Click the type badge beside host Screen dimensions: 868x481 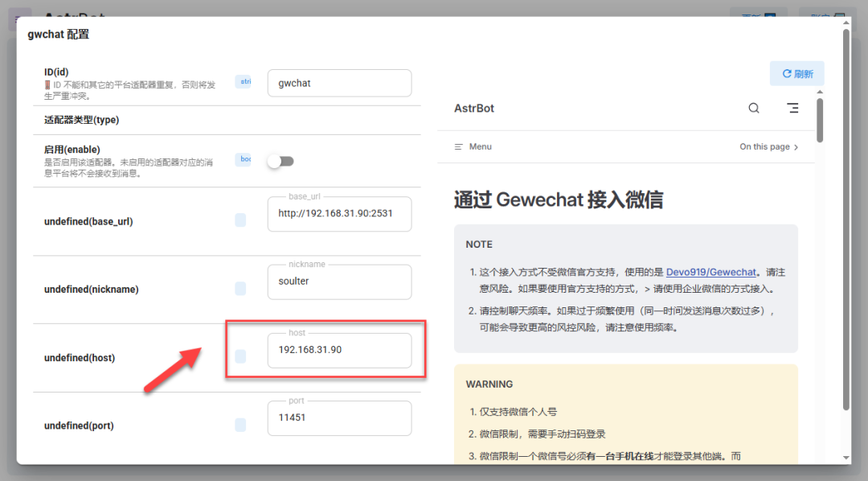240,356
